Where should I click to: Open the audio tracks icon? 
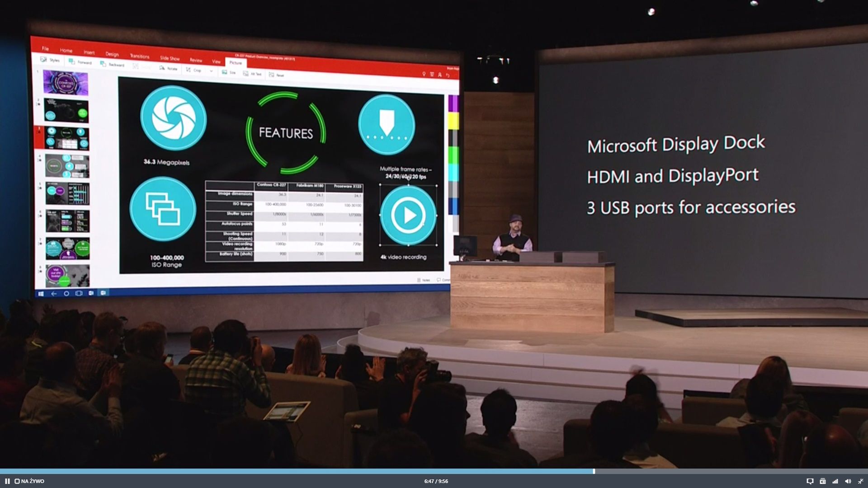pos(822,481)
